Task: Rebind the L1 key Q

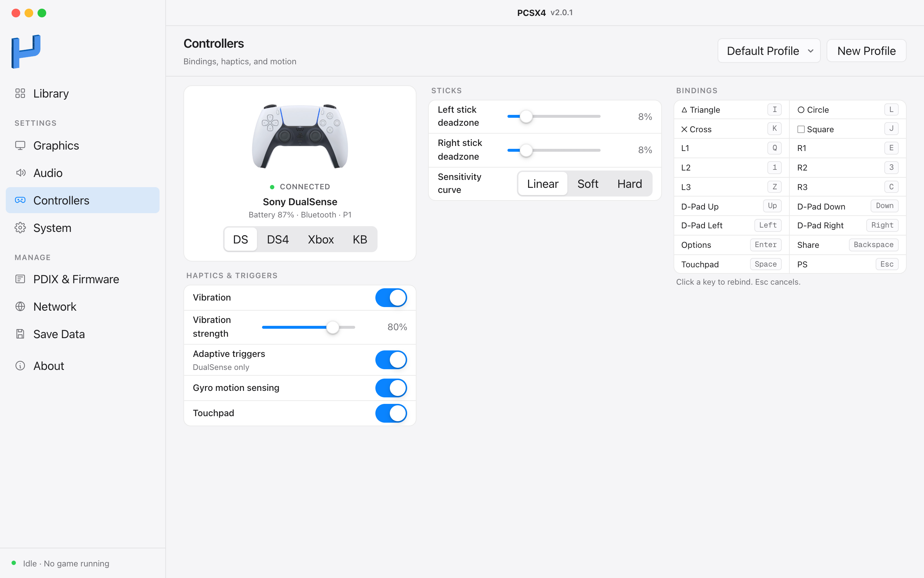Action: tap(774, 148)
